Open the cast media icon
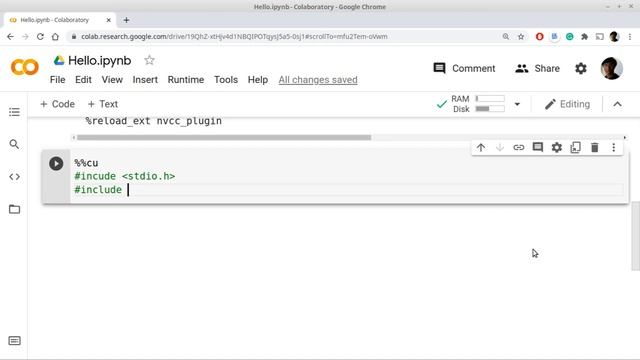640x360 pixels. click(600, 37)
